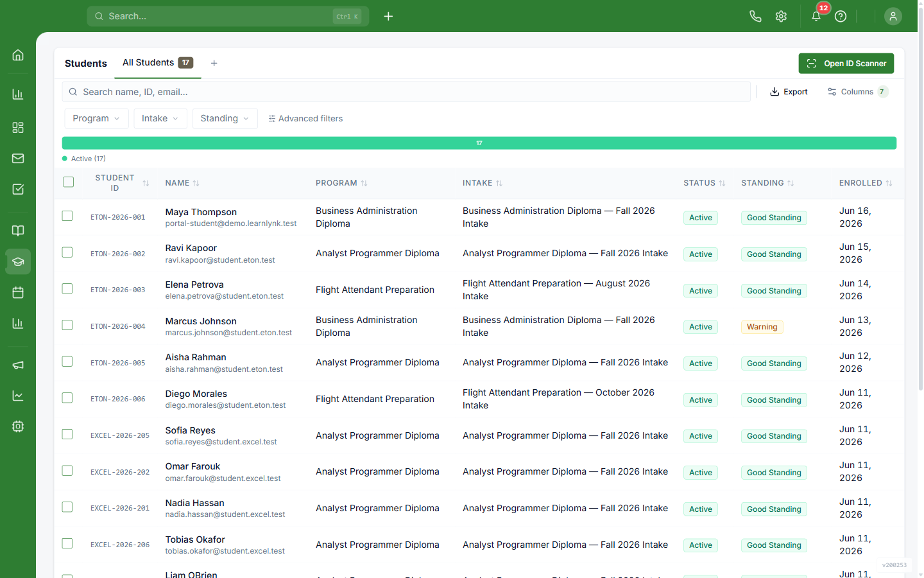Check the Aisha Rahman row checkbox
Viewport: 924px width, 578px height.
(67, 362)
